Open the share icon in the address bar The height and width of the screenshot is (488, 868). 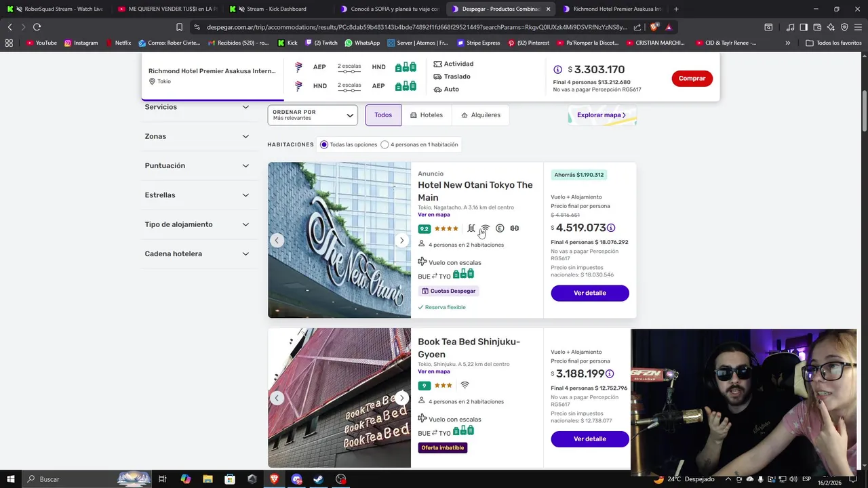pos(637,27)
